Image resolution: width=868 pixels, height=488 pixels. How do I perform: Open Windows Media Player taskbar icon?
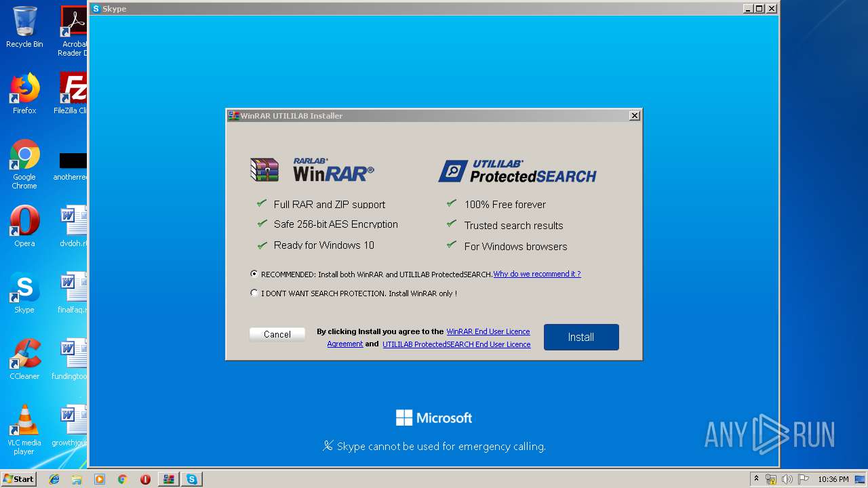(x=100, y=479)
